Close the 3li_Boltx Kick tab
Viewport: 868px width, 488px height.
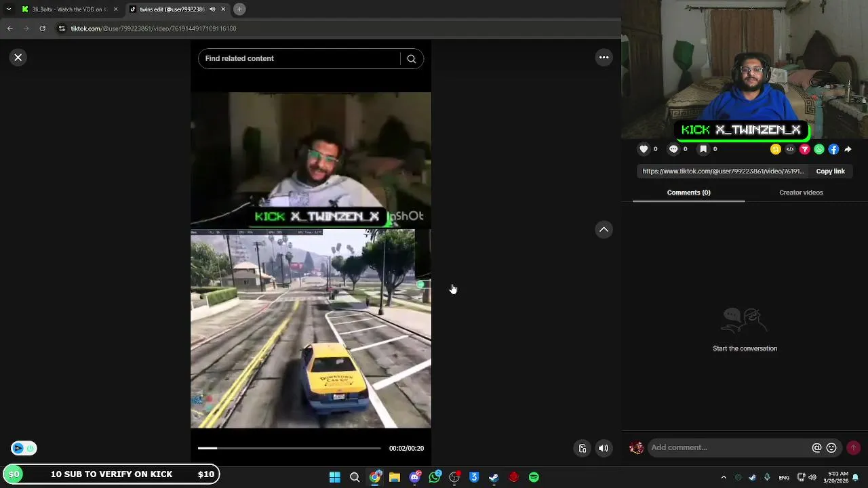pos(115,9)
